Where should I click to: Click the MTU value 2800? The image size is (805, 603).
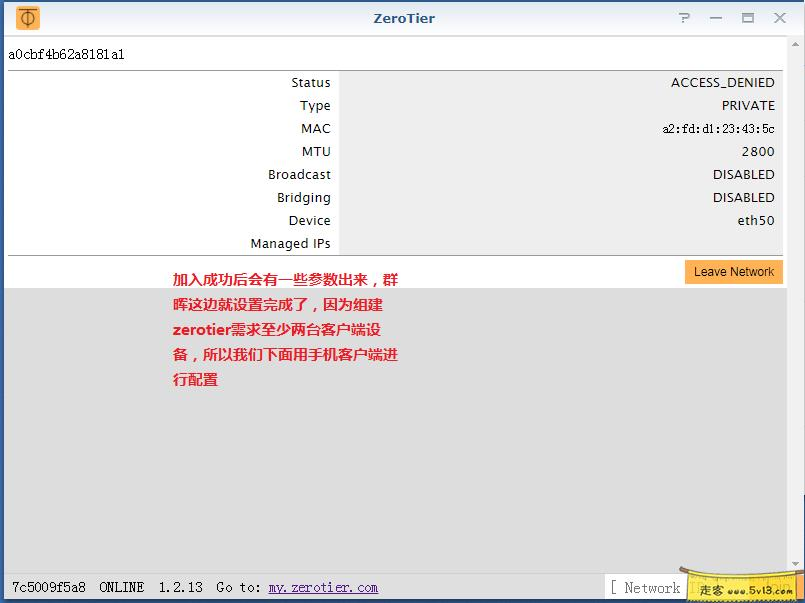tap(758, 152)
